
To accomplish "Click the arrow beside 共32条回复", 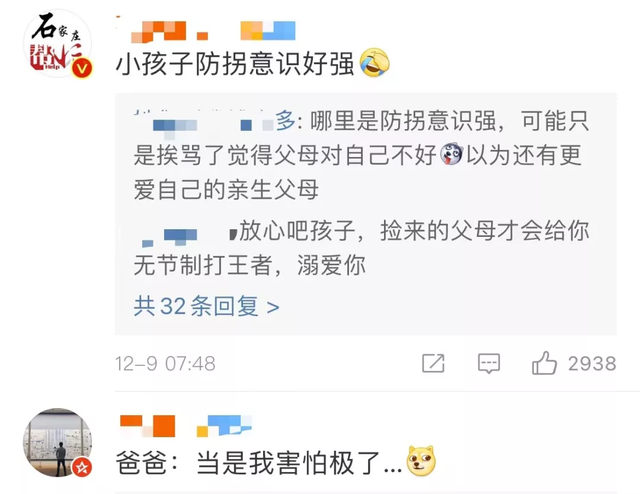I will pos(273,307).
